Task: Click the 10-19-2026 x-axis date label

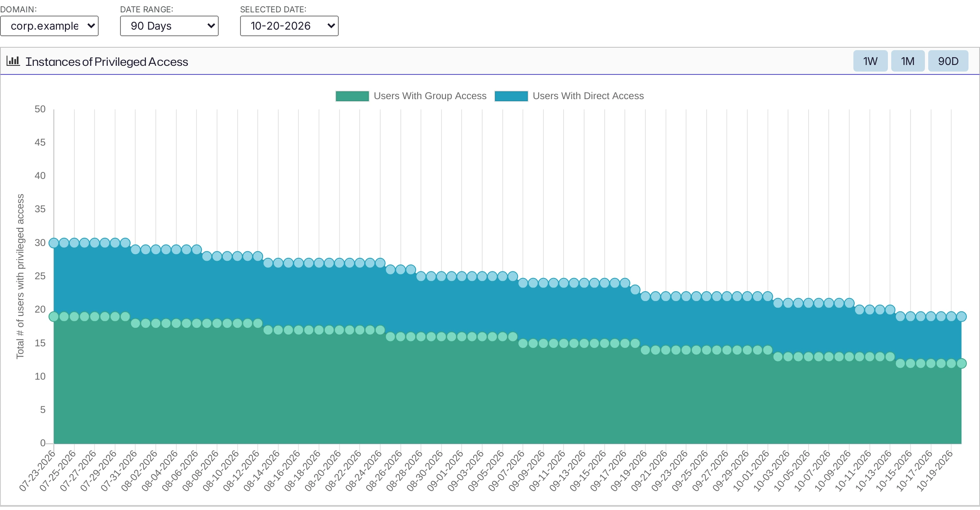Action: pos(935,471)
